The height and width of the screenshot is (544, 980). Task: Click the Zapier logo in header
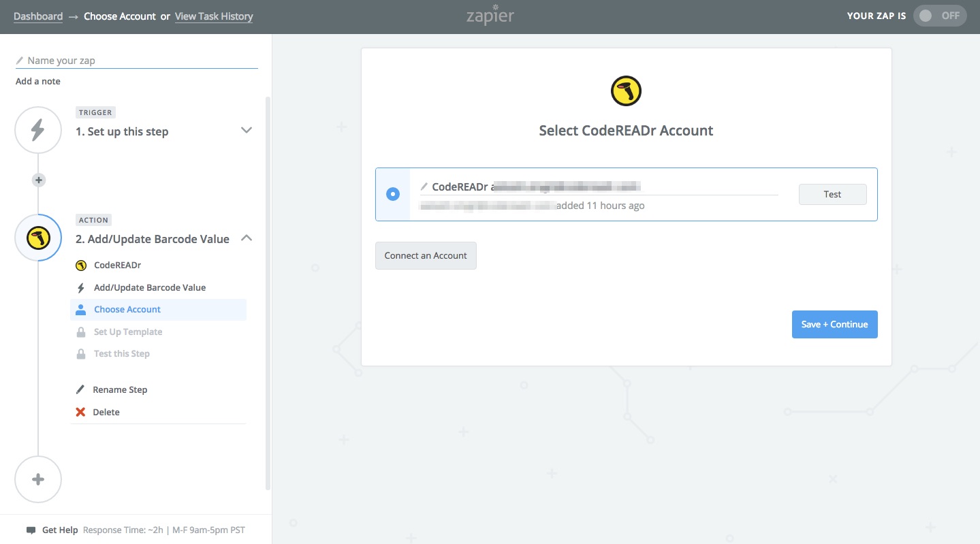click(490, 16)
